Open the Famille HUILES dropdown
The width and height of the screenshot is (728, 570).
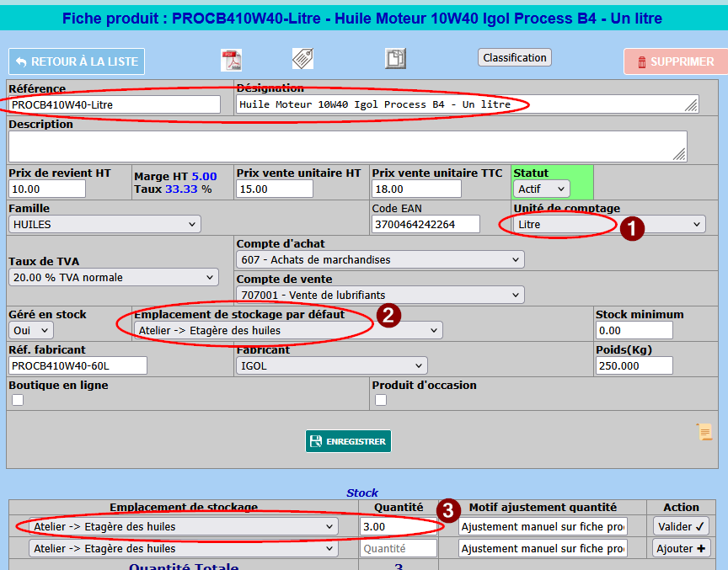pyautogui.click(x=105, y=224)
